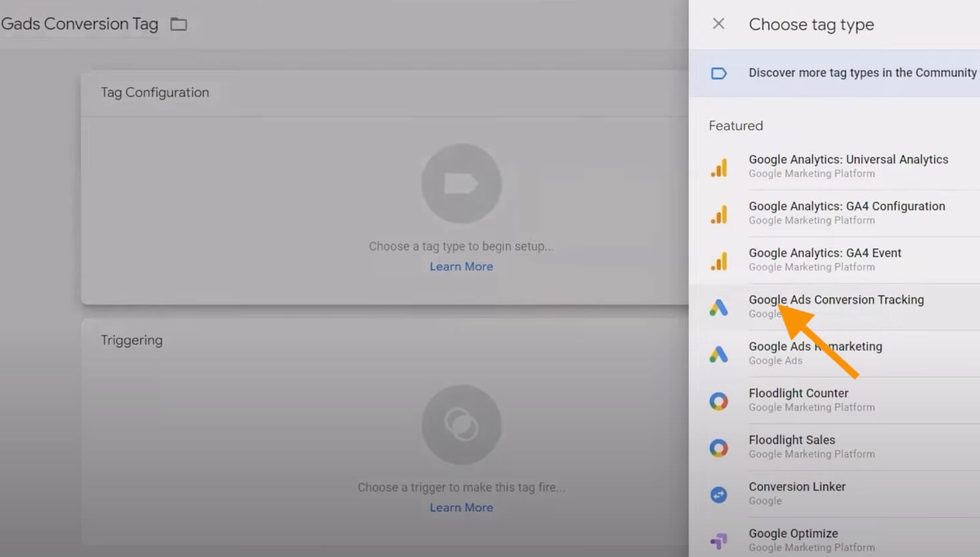Click the Conversion Linker arrows icon
This screenshot has width=980, height=557.
719,494
